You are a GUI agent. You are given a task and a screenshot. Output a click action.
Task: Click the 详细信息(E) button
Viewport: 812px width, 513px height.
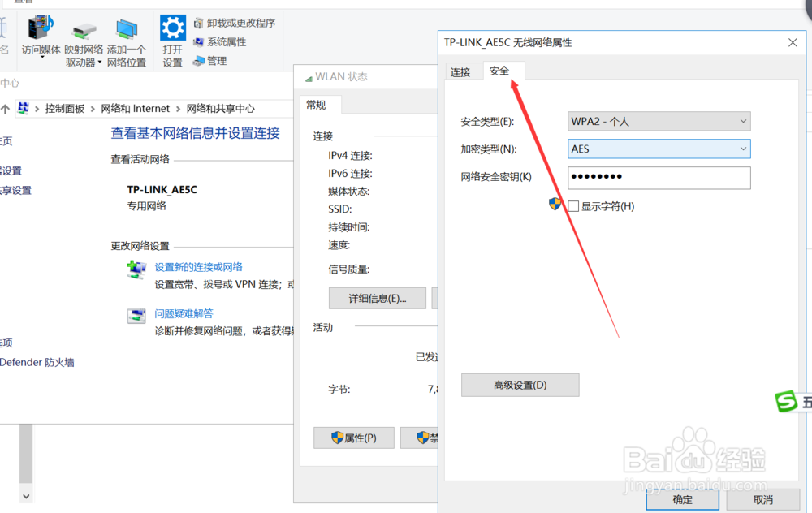click(378, 298)
